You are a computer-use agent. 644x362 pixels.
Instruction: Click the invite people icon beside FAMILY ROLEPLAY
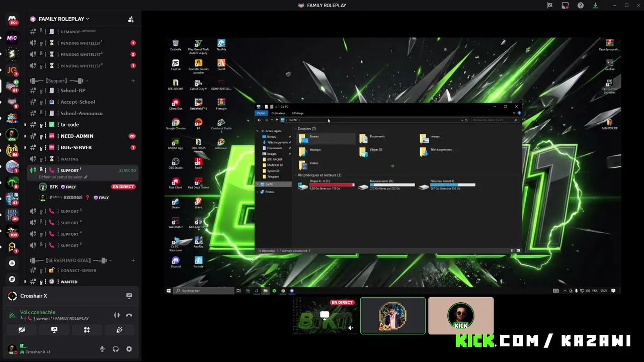pos(131,19)
